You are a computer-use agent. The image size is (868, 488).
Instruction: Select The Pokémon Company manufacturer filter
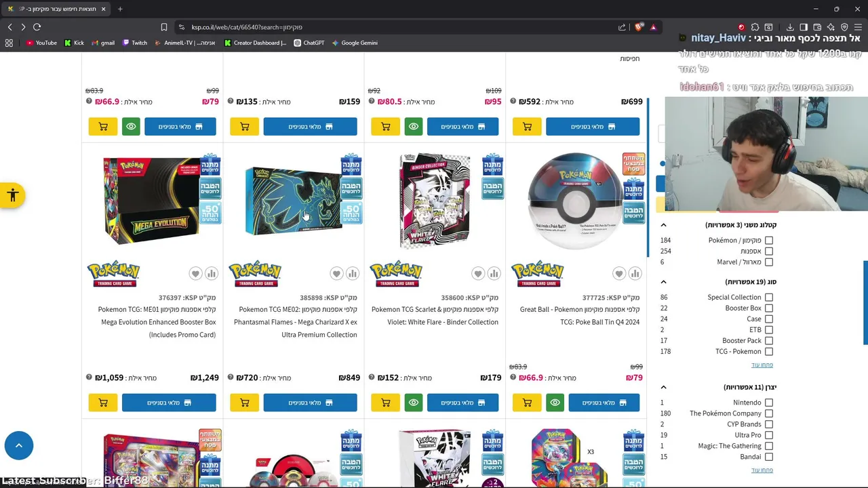(769, 413)
